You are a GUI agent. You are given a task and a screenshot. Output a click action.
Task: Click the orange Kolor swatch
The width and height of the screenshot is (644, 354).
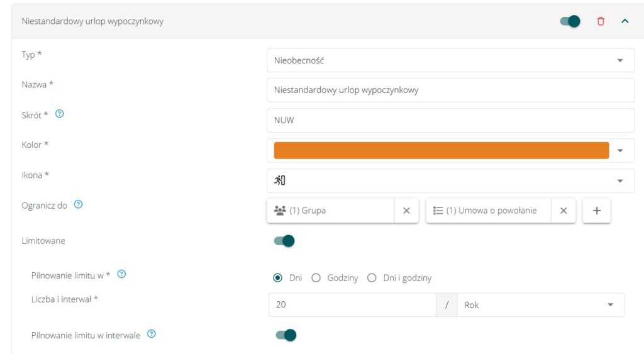tap(441, 150)
